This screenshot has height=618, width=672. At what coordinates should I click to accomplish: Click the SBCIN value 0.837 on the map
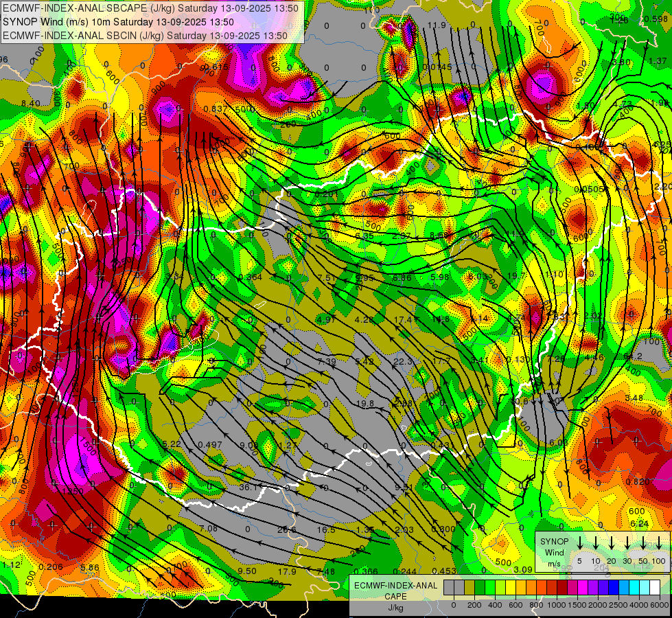pyautogui.click(x=216, y=109)
